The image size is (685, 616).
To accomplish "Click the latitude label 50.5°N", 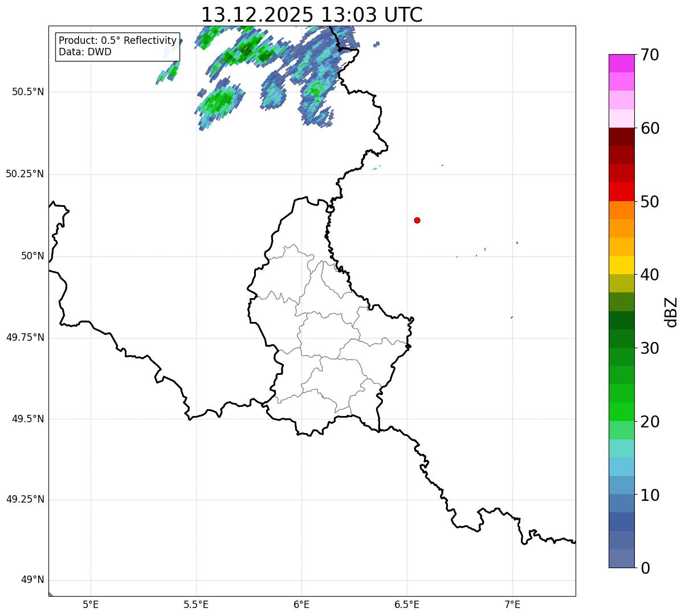I will 28,92.
